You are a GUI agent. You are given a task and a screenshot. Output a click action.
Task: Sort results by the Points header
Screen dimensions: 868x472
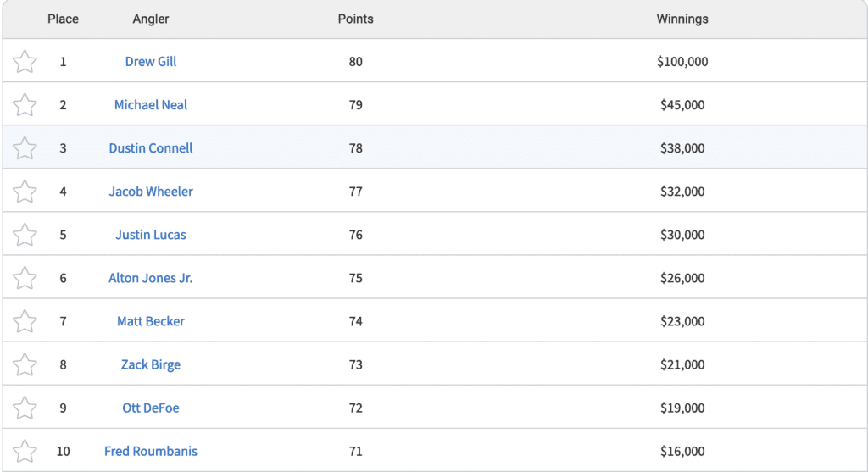tap(355, 19)
